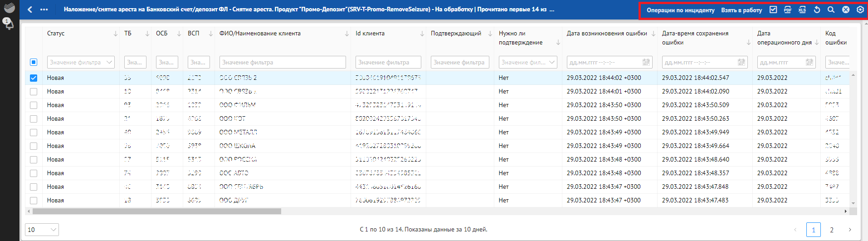
Task: Click the 'ФИО/Наименование клиента' filter field
Action: pyautogui.click(x=283, y=62)
